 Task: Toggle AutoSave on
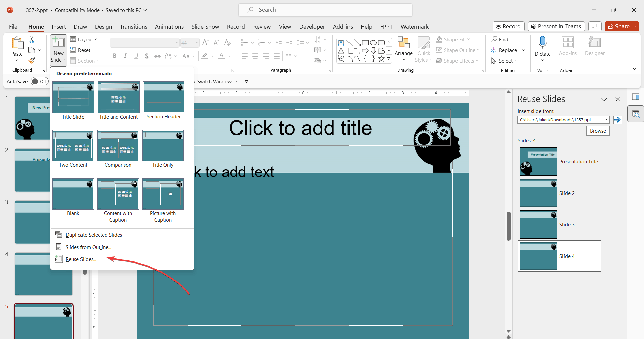click(x=39, y=81)
